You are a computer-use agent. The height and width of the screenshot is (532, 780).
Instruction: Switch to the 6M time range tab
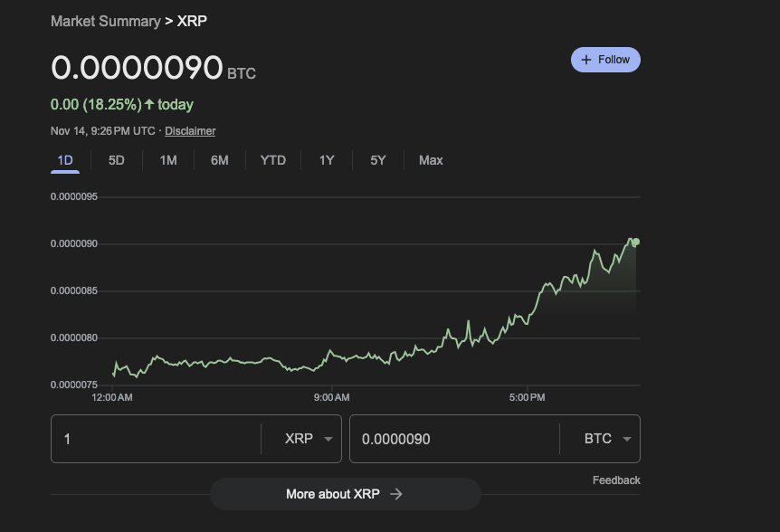[x=219, y=160]
